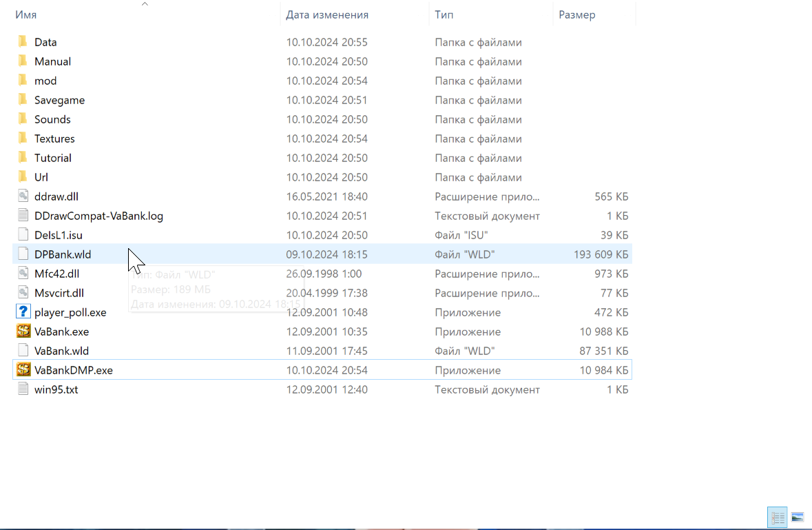The image size is (812, 530).
Task: Select the DPBank.wld file name
Action: point(63,254)
